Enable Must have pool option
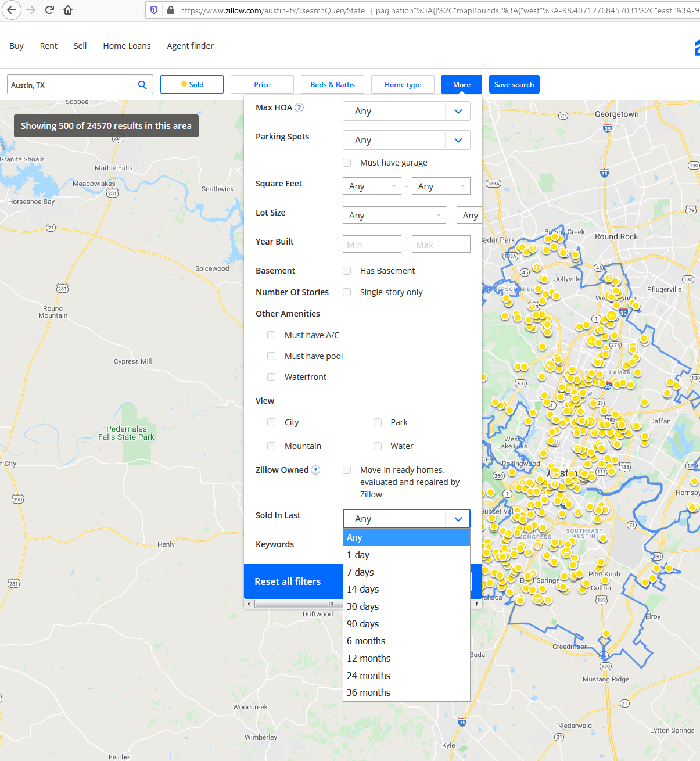 tap(271, 356)
